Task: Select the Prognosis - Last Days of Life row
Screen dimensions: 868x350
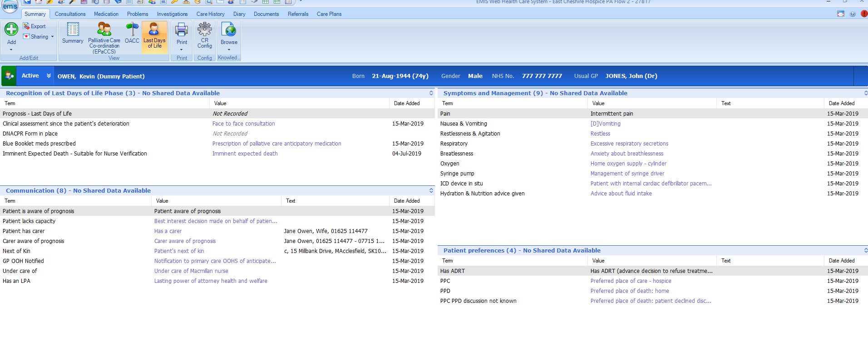Action: point(217,114)
